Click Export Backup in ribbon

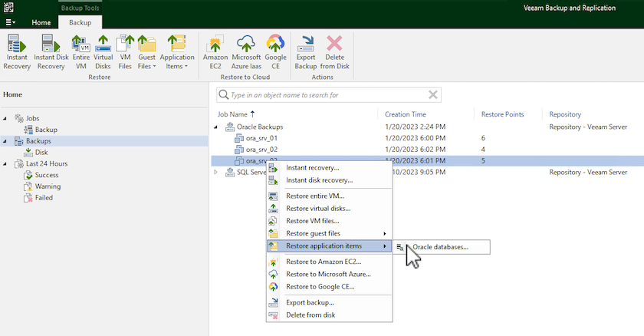(x=307, y=52)
